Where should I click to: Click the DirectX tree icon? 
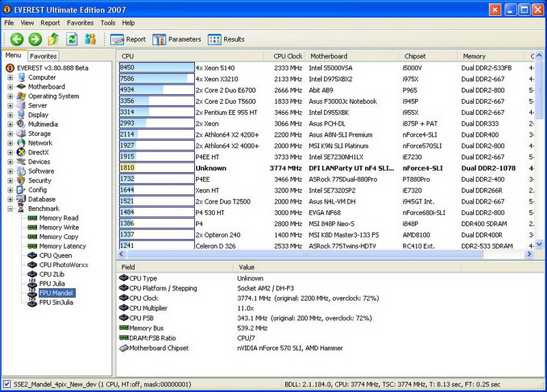point(21,152)
